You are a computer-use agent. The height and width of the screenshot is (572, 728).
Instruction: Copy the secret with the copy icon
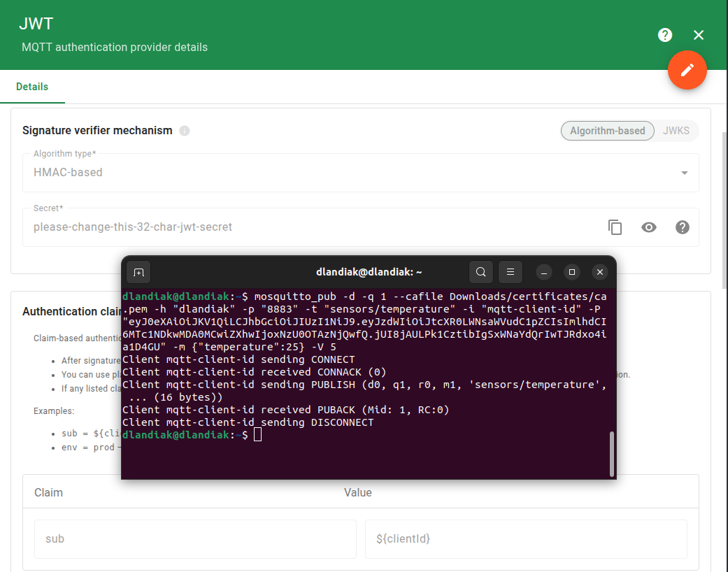pos(615,227)
